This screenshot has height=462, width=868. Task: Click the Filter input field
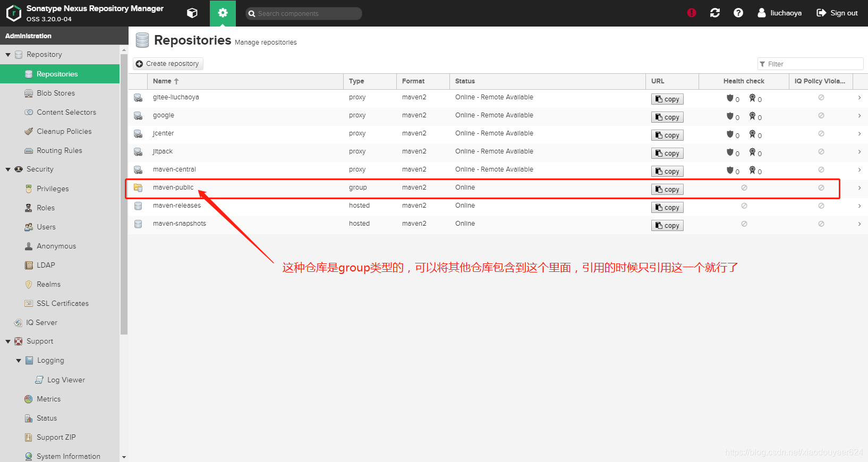pyautogui.click(x=810, y=64)
